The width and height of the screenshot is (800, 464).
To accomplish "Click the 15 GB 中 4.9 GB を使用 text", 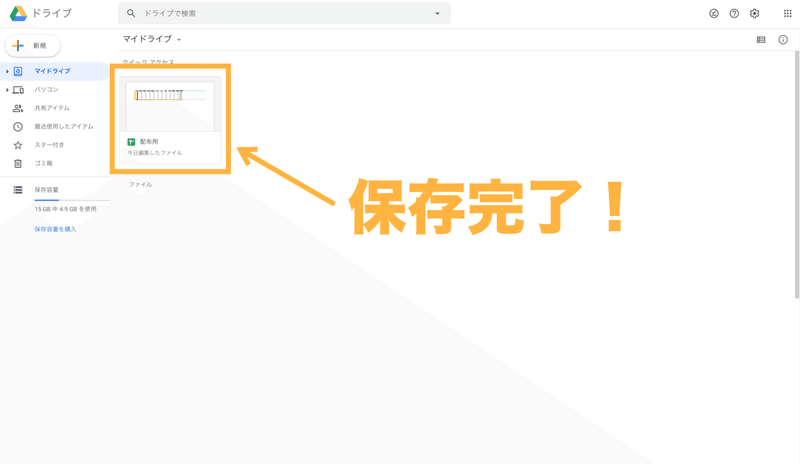I will tap(65, 209).
